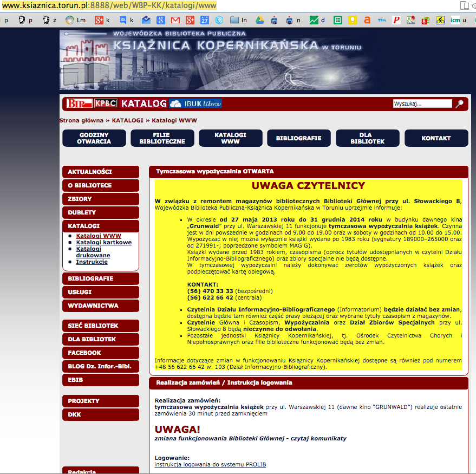The image size is (476, 474).
Task: Open the In bookmarks folder
Action: 238,20
